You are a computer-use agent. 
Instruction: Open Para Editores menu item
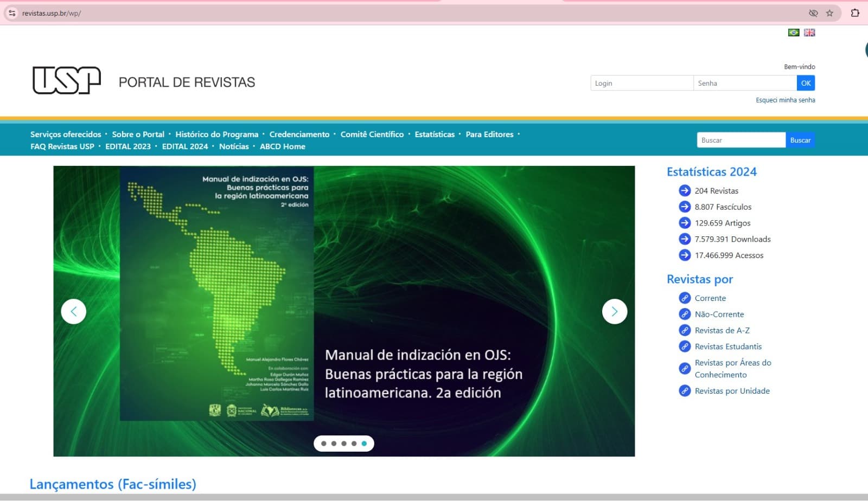click(489, 134)
